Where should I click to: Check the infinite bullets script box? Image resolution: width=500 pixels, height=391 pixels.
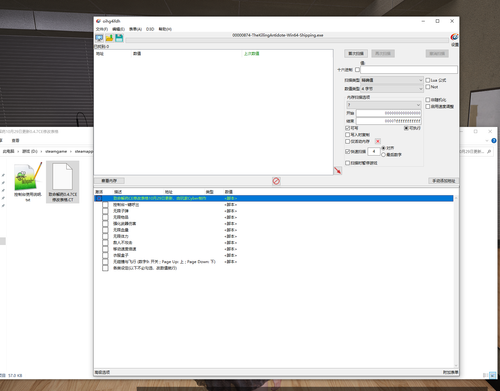(x=105, y=211)
